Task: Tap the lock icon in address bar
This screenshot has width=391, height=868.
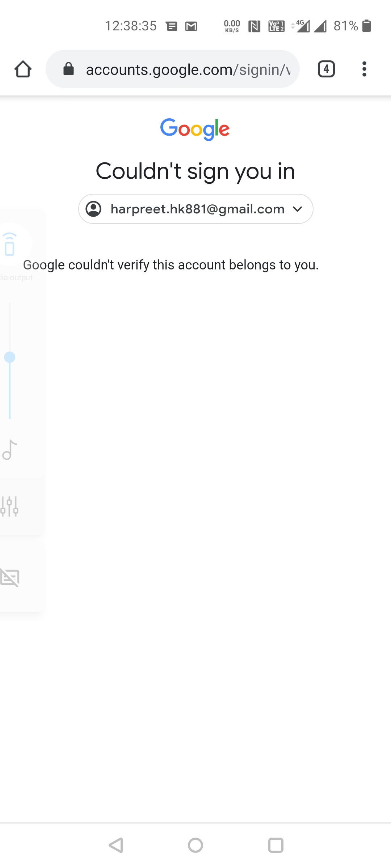Action: tap(68, 69)
